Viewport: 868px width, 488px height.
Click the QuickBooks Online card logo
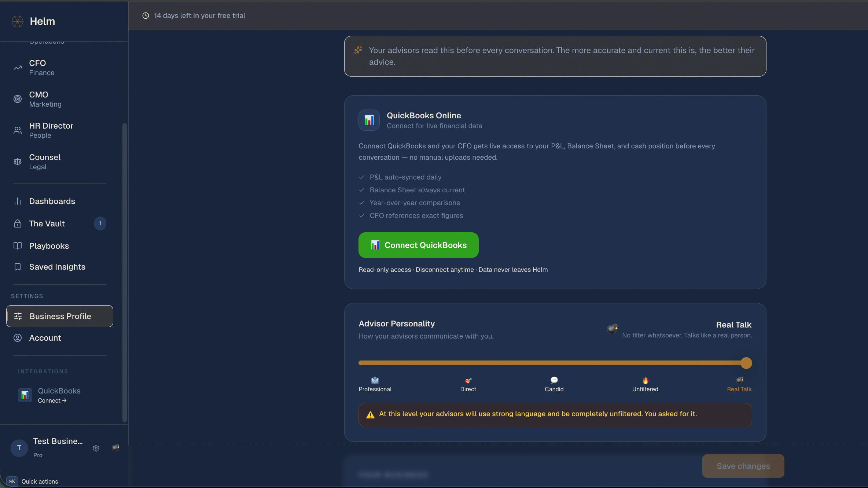[369, 120]
